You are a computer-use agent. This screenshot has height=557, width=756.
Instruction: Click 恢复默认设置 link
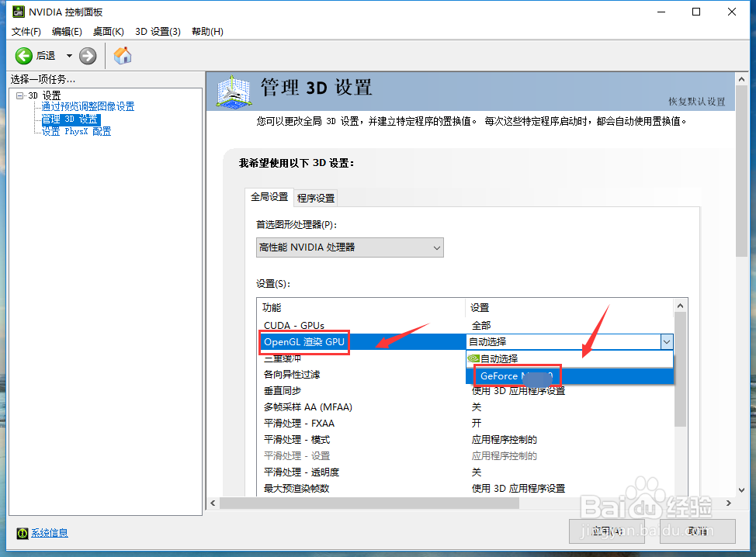697,101
